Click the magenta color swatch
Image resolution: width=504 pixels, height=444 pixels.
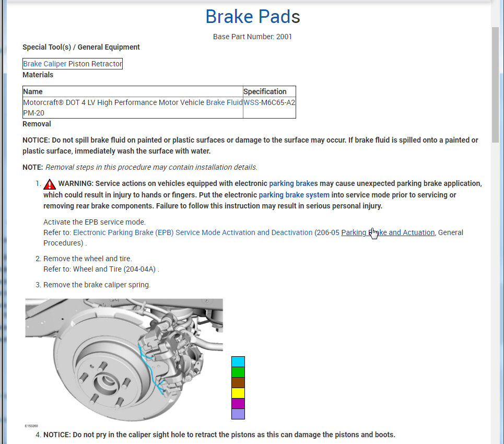pos(238,403)
